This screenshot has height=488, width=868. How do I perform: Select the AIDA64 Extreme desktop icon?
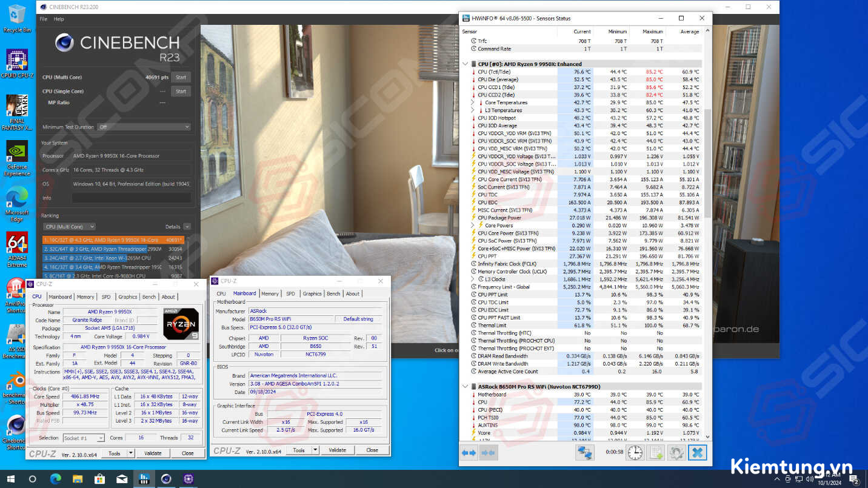click(x=17, y=250)
